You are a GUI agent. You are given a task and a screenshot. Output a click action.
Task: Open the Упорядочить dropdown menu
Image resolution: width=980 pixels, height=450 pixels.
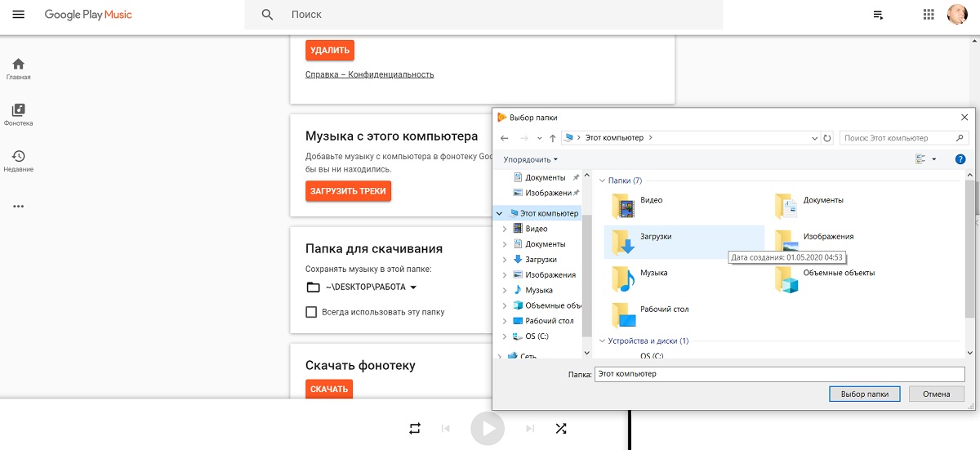[x=531, y=159]
